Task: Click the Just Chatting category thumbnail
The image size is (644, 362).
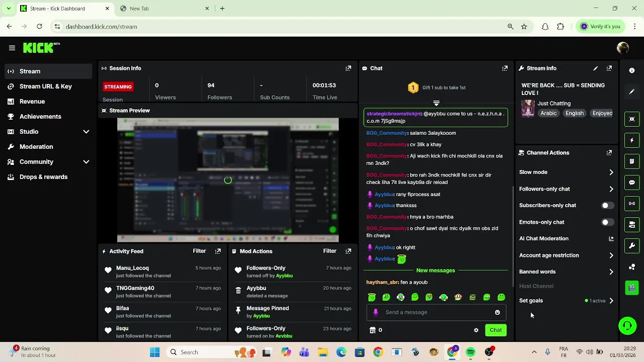Action: point(528,108)
